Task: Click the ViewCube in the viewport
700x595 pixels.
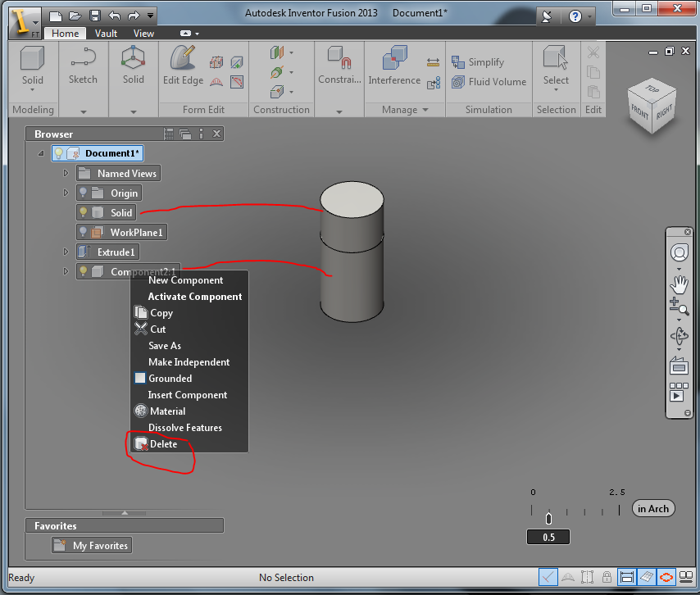Action: [652, 104]
